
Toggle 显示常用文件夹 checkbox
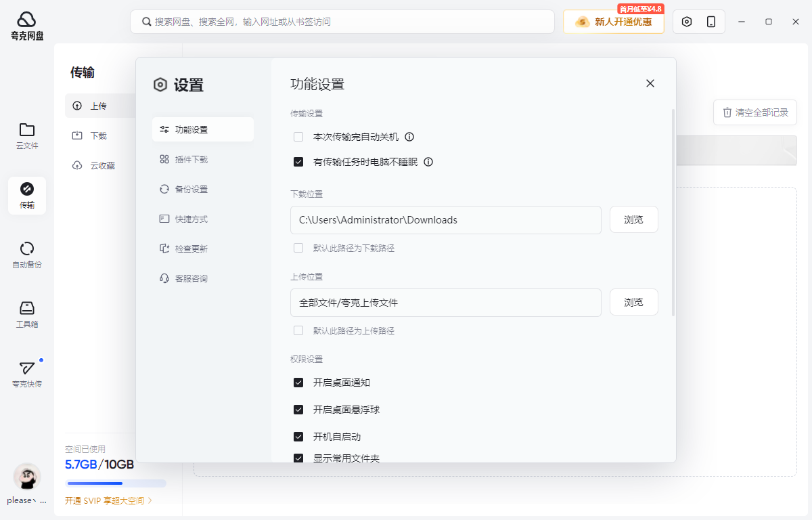click(x=298, y=458)
